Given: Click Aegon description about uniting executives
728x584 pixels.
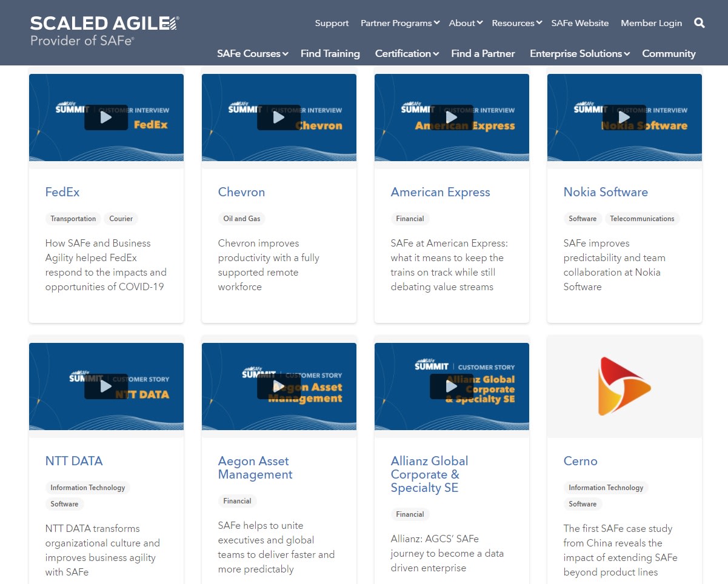Looking at the screenshot, I should [276, 547].
